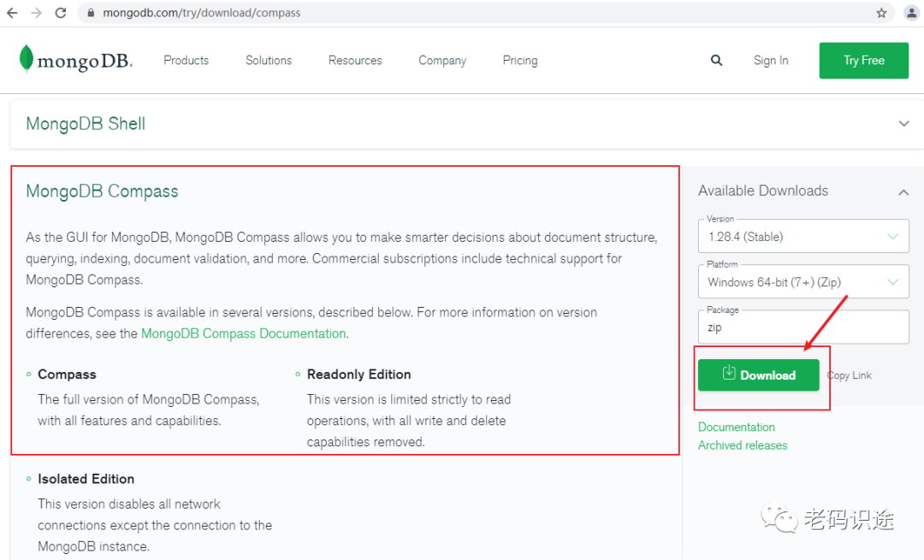Viewport: 924px width, 560px height.
Task: Open the browser profile avatar icon
Action: click(911, 13)
